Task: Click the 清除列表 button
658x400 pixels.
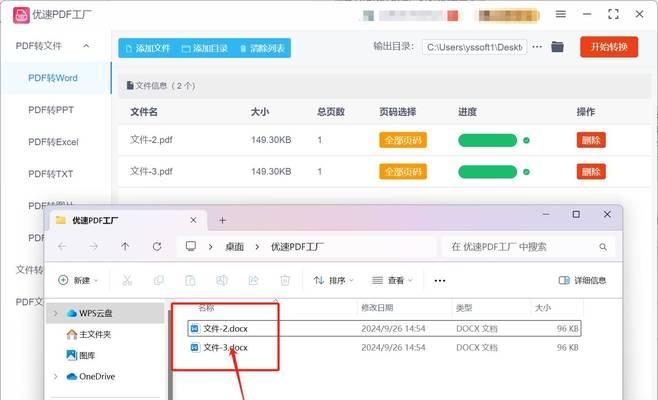Action: click(x=262, y=48)
